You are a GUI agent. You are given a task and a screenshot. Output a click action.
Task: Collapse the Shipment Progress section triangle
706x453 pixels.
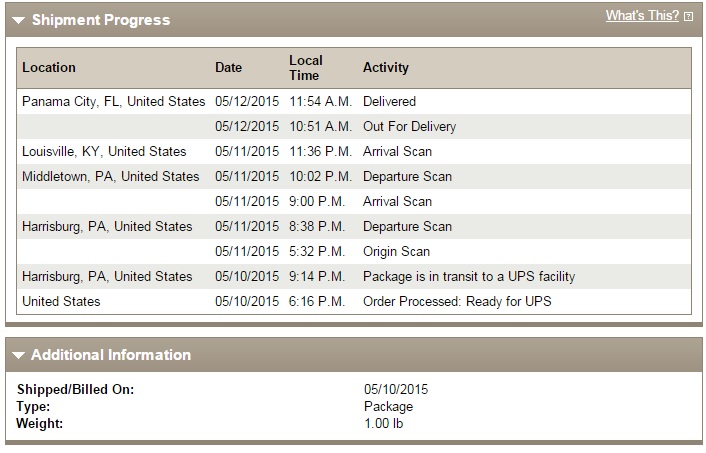[x=18, y=20]
